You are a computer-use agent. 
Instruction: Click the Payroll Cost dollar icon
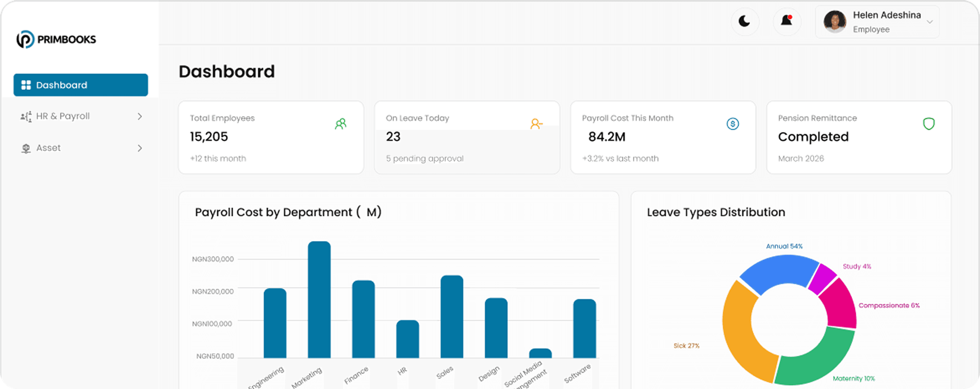pos(733,124)
